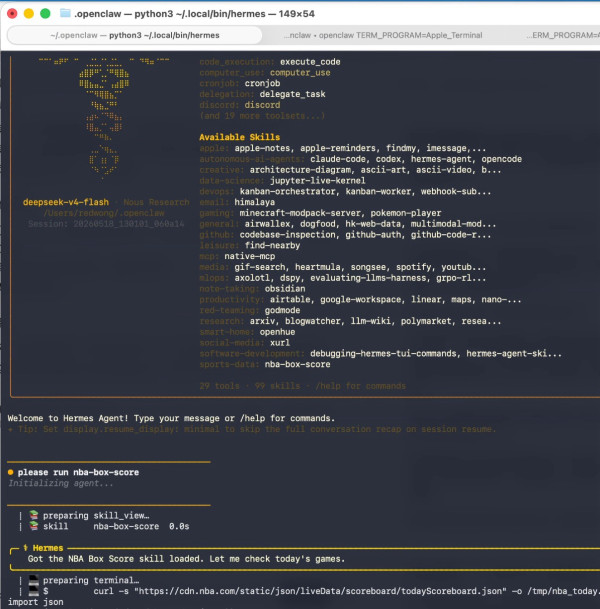The width and height of the screenshot is (600, 609).
Task: Click the green zoom window button
Action: tap(45, 14)
